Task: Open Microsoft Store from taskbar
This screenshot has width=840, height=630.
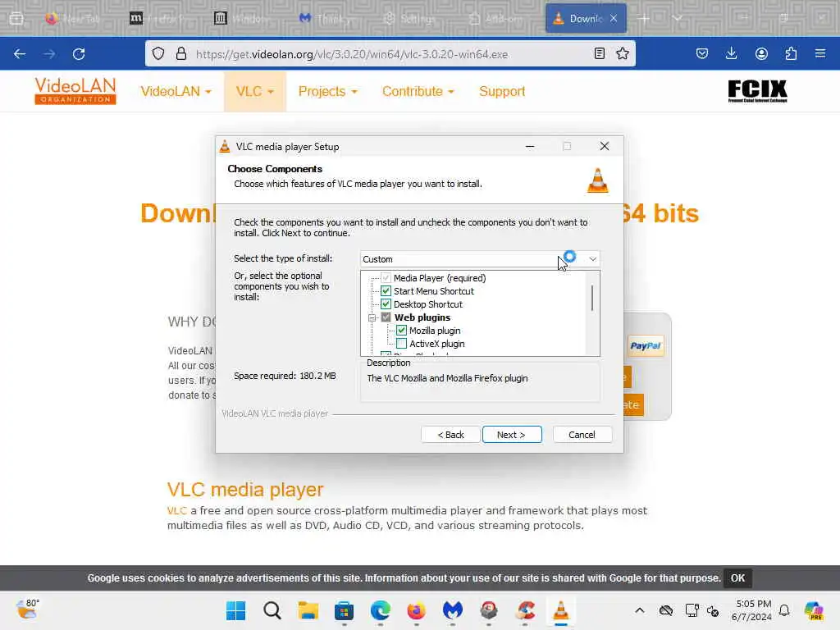Action: click(x=344, y=610)
